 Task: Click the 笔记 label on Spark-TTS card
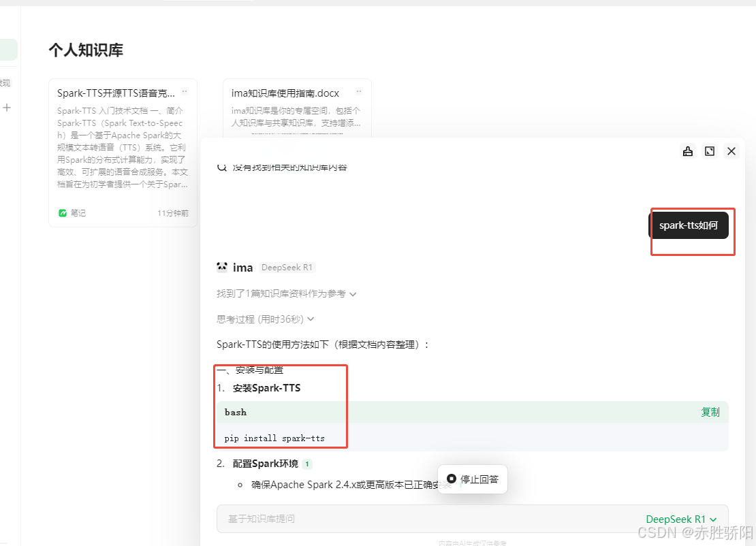point(78,213)
